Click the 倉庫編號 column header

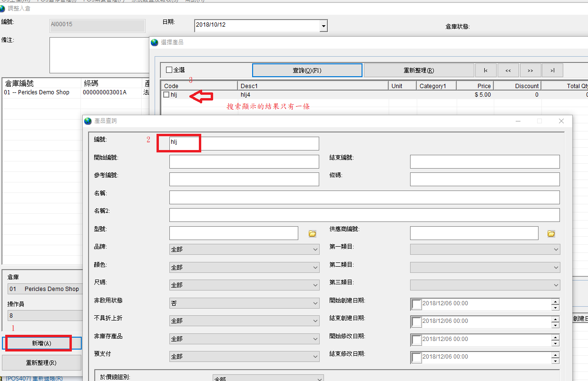42,83
